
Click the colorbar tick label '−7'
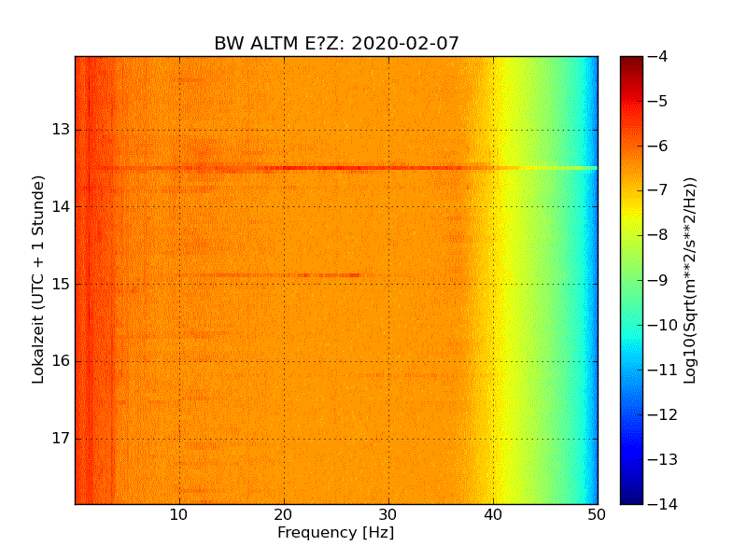(x=658, y=191)
